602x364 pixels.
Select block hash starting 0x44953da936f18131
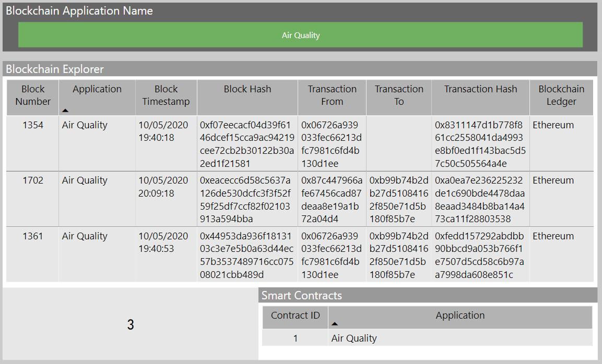click(x=246, y=255)
